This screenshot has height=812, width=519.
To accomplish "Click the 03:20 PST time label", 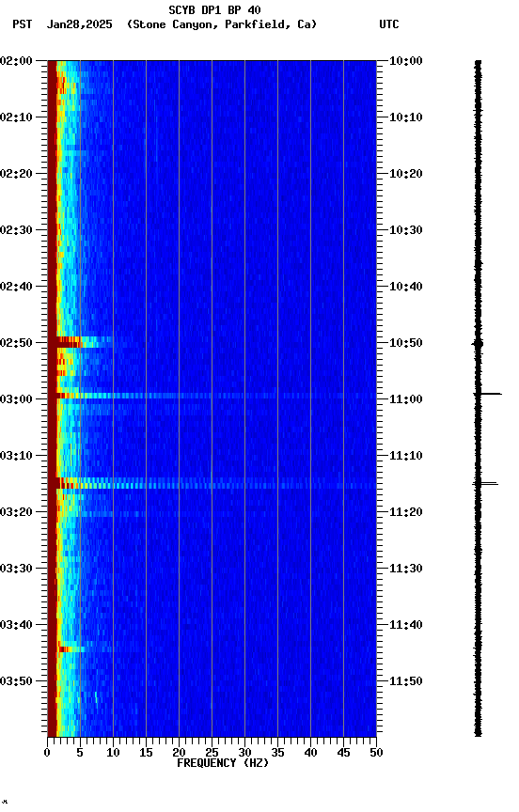I will [16, 512].
